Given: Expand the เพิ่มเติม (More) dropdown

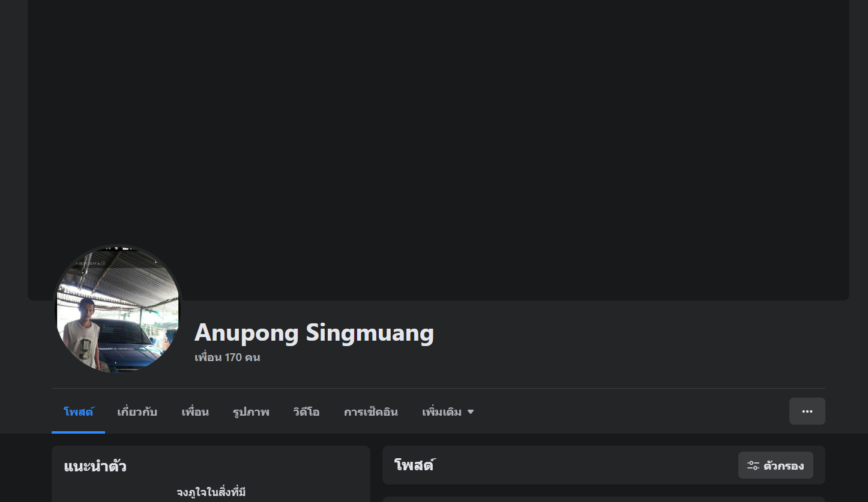Looking at the screenshot, I should 448,412.
